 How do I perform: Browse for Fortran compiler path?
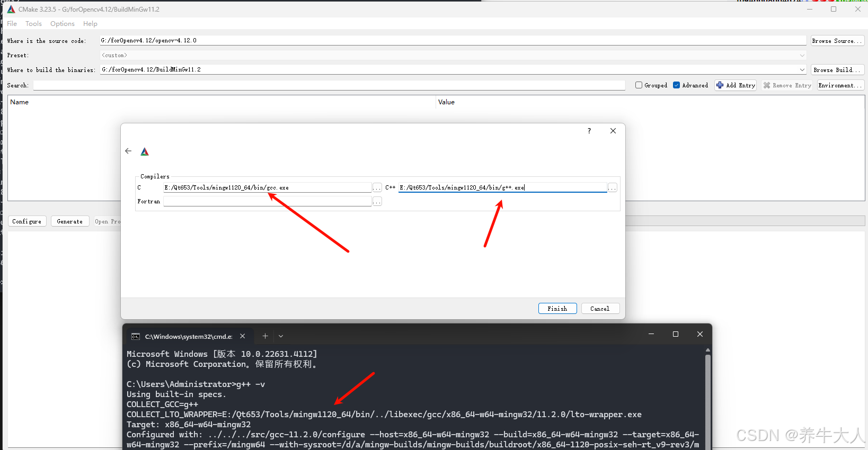pyautogui.click(x=377, y=202)
